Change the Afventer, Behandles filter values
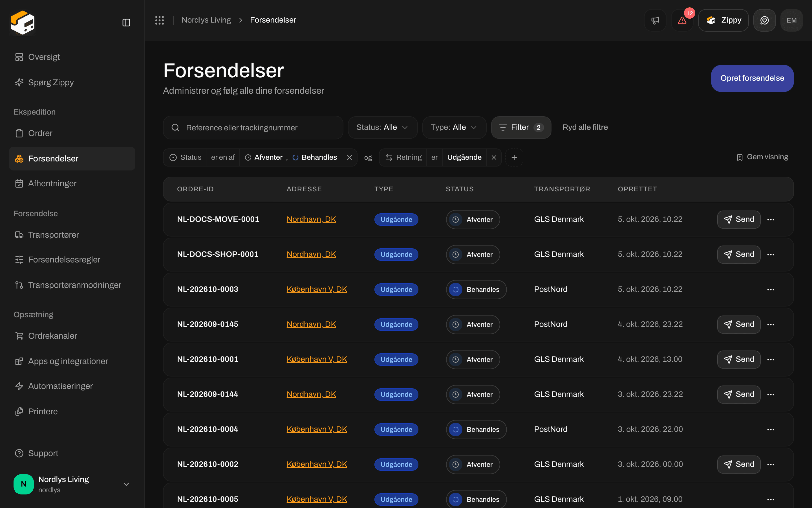This screenshot has height=508, width=812. (x=291, y=157)
